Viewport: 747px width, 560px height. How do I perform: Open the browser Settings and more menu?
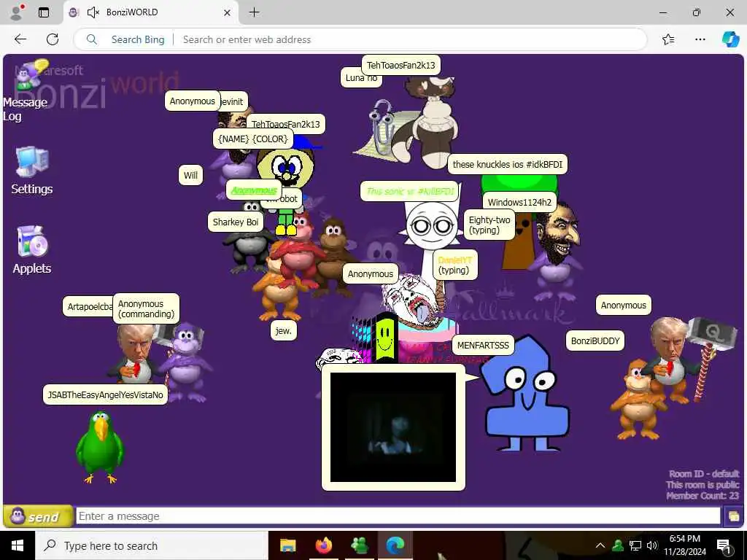[x=700, y=39]
